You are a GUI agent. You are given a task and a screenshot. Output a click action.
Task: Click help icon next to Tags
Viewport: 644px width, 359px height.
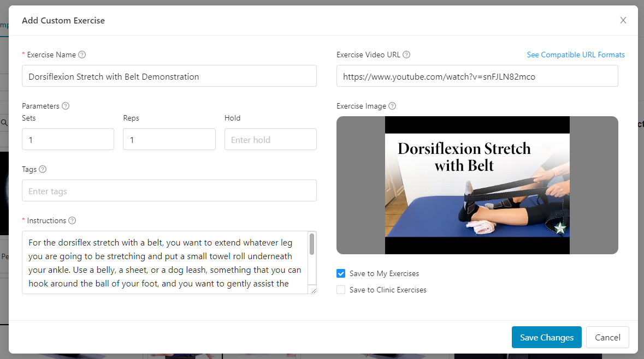(x=43, y=169)
